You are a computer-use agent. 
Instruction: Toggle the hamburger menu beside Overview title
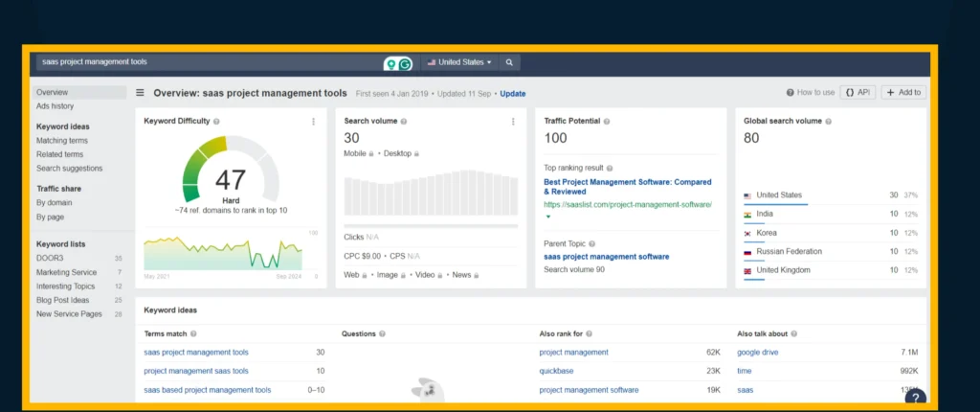140,93
